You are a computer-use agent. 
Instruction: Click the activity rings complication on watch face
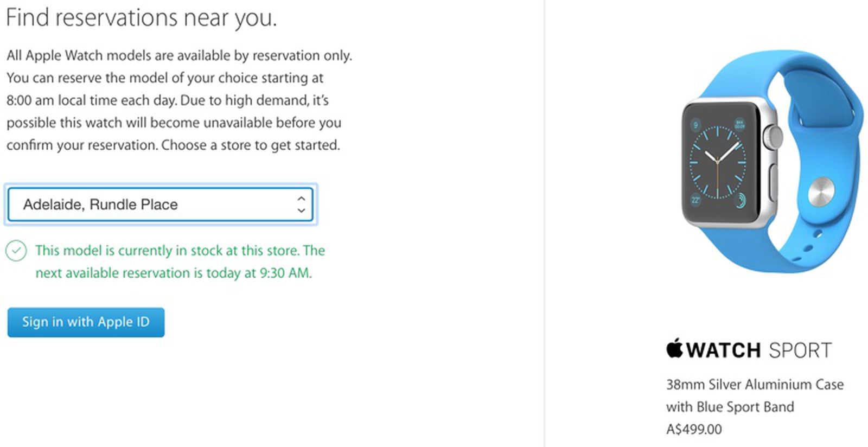(740, 200)
